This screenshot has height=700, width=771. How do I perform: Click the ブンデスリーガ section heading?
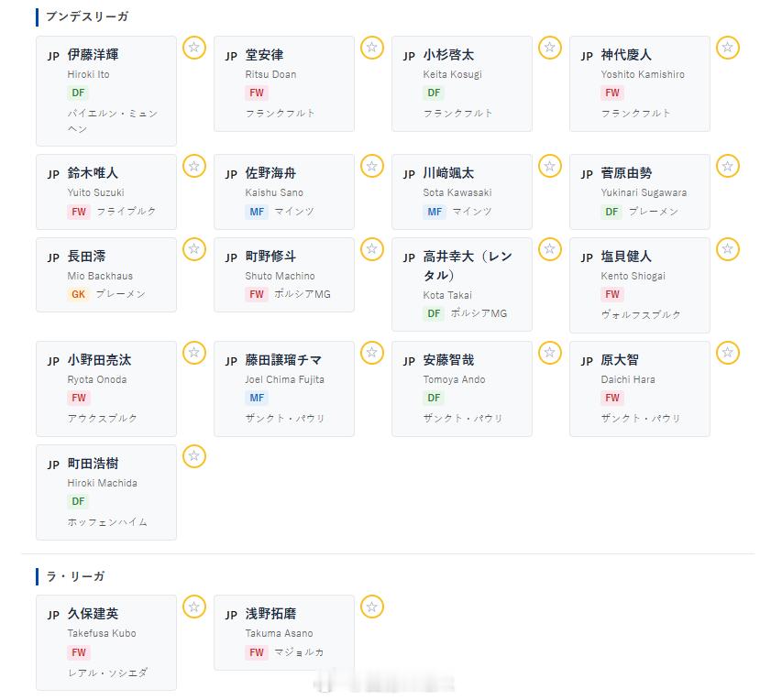click(x=87, y=16)
